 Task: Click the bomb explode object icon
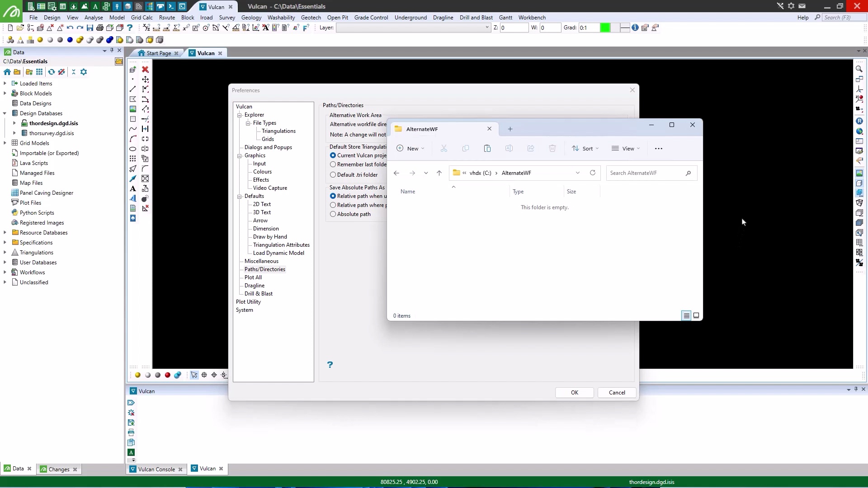tap(145, 199)
